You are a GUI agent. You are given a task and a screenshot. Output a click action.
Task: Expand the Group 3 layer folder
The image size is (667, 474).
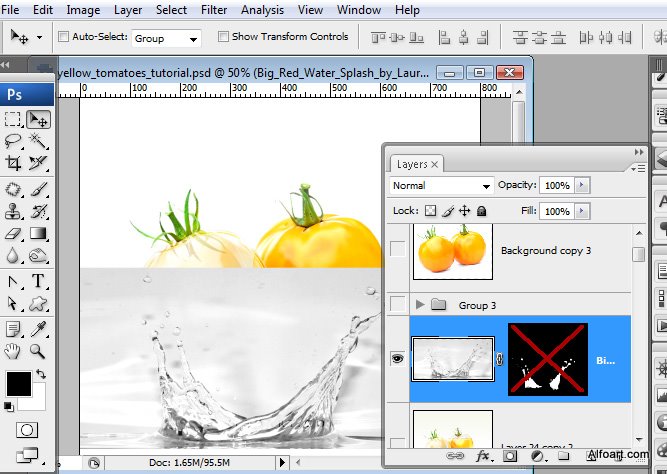pyautogui.click(x=419, y=303)
